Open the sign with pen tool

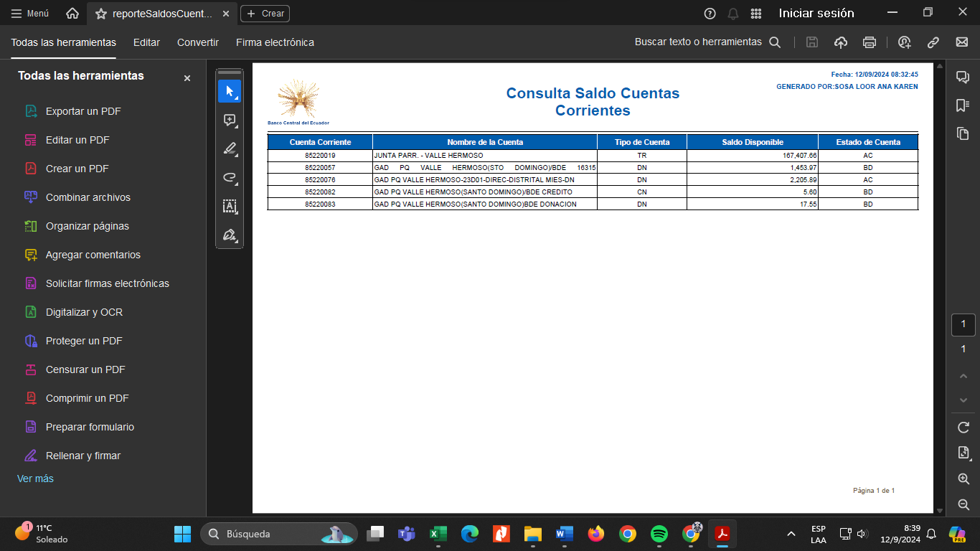[x=230, y=235]
